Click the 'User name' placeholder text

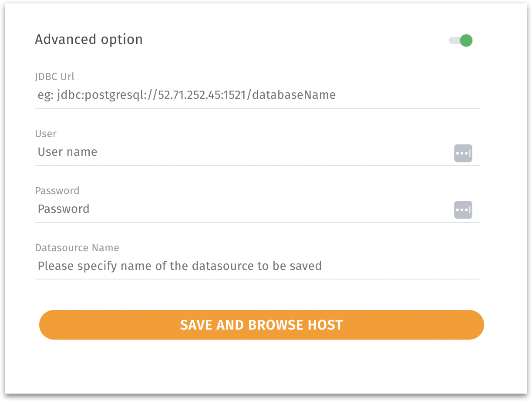(67, 152)
